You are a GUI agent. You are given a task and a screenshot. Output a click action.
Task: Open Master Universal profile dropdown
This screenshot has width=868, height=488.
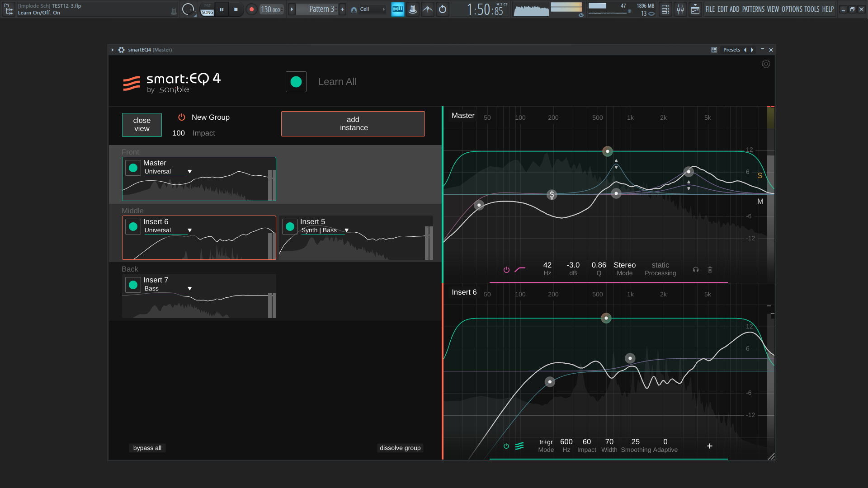point(168,172)
